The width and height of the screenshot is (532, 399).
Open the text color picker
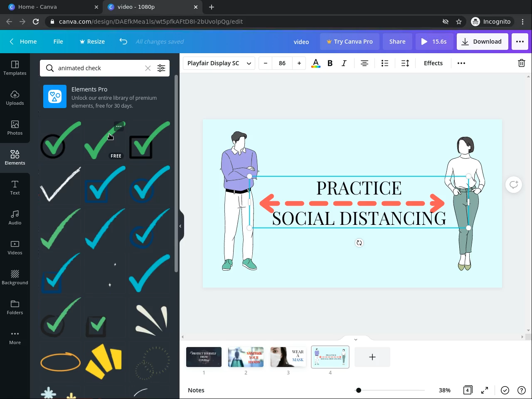[316, 63]
